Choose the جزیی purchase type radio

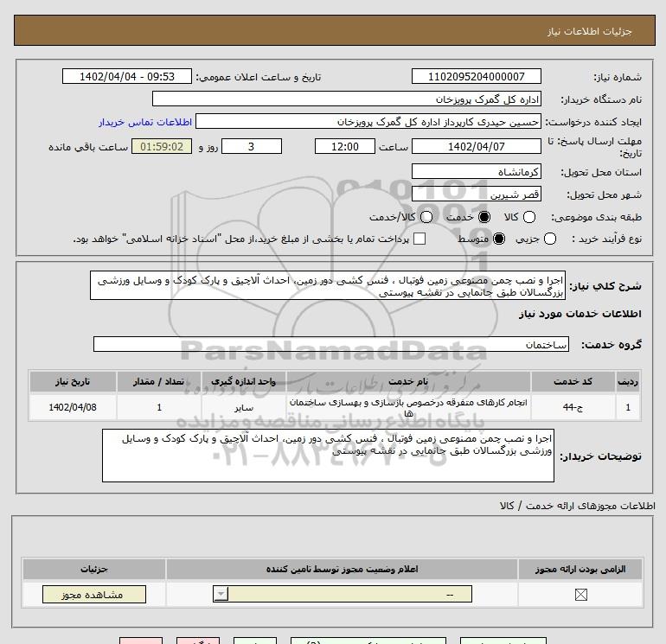549,239
